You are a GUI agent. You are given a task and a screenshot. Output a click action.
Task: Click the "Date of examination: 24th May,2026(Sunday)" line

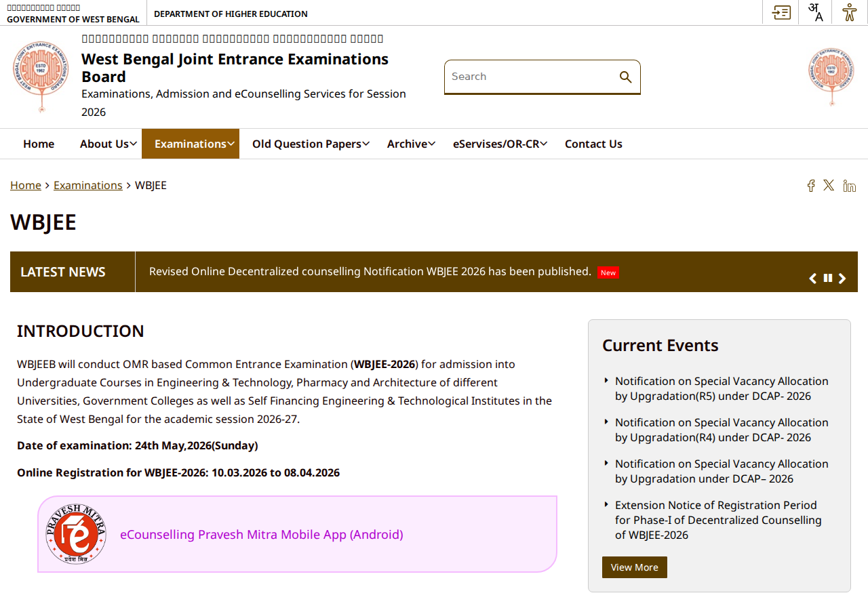point(138,445)
